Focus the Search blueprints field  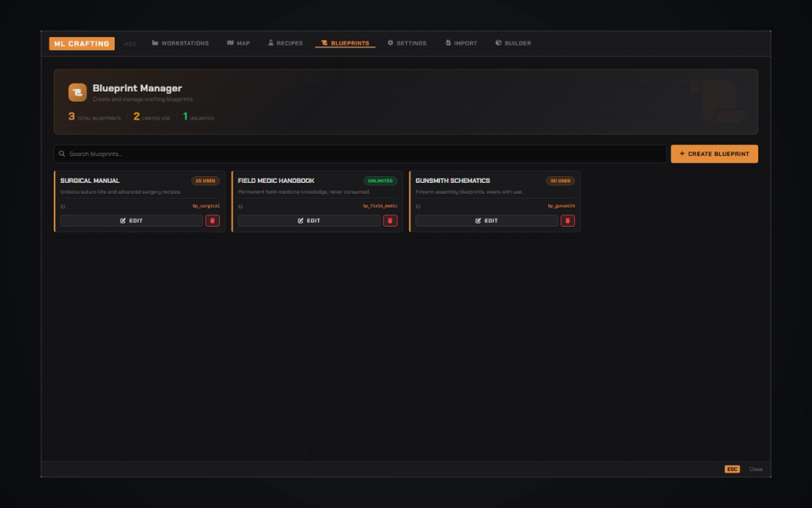click(x=360, y=154)
